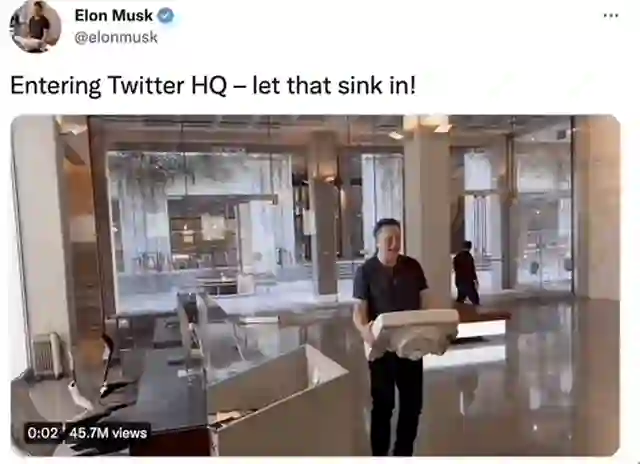Viewport: 640px width, 464px height.
Task: Click the white space heater in video
Action: point(47,355)
